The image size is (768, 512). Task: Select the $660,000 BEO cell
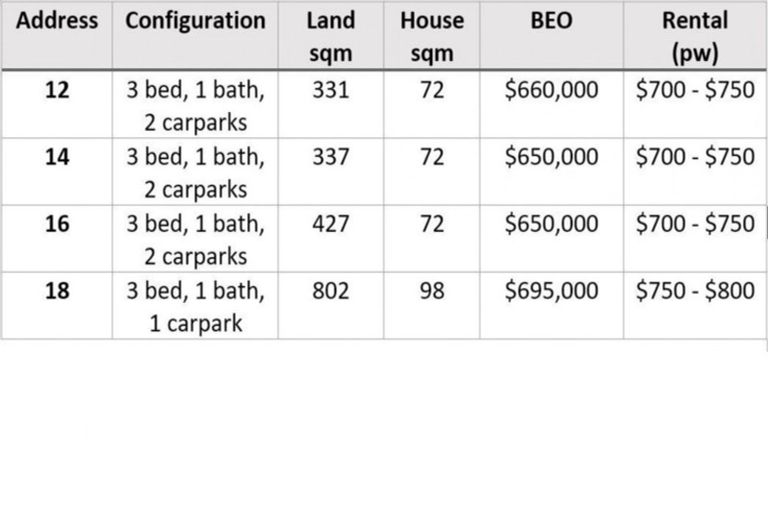pyautogui.click(x=552, y=91)
